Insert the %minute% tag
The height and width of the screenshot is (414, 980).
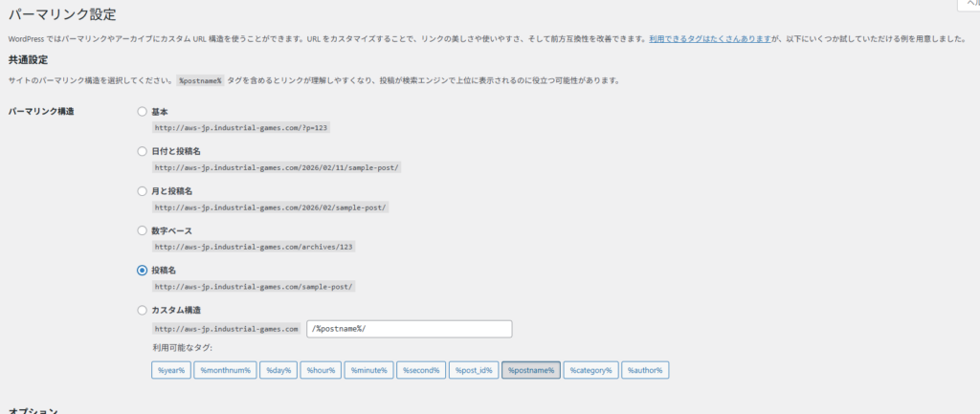click(x=368, y=370)
